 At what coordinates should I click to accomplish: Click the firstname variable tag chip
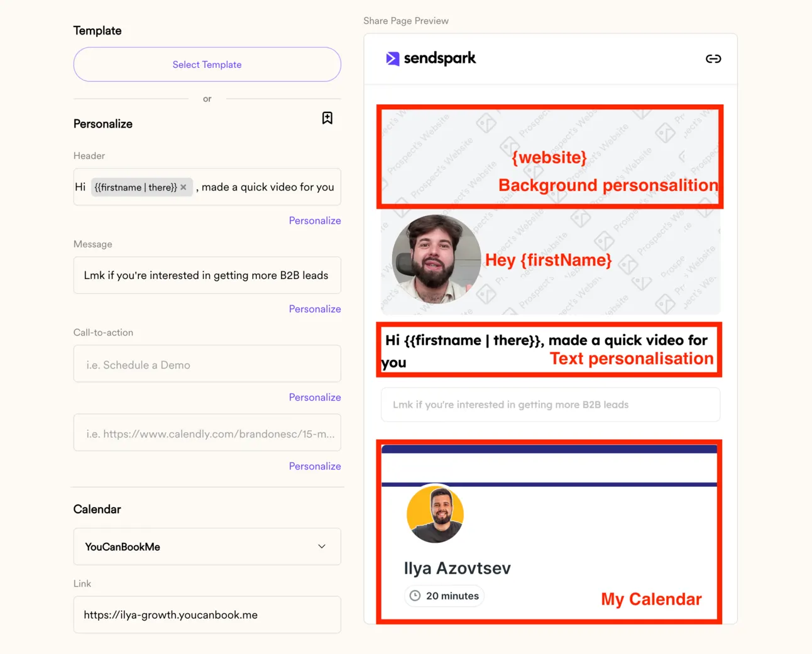pyautogui.click(x=141, y=187)
